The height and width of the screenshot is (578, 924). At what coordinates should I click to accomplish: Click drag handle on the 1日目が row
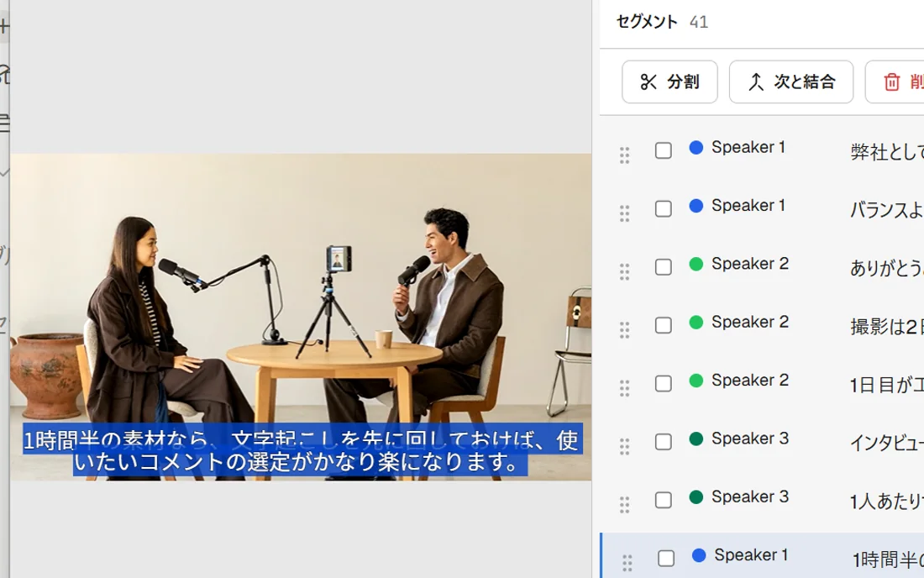(x=625, y=388)
